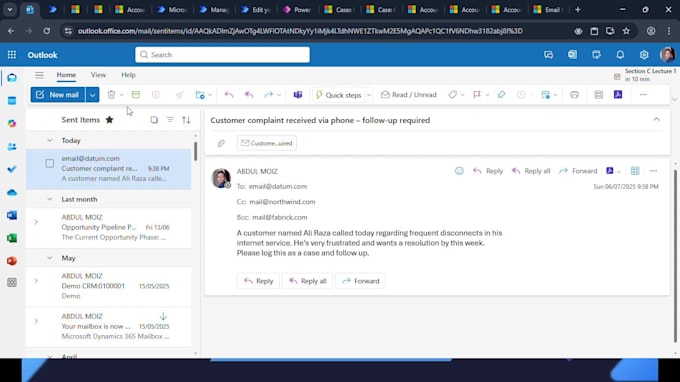Click the Reply arrow in the ribbon

point(229,95)
